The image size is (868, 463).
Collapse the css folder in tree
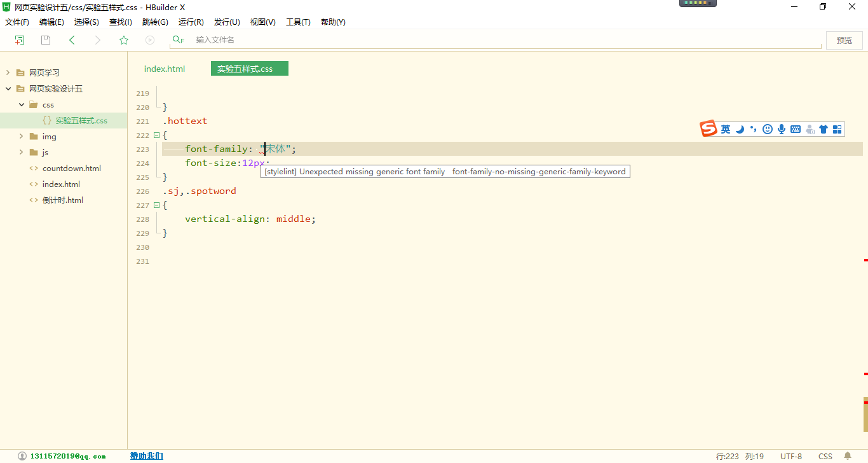pyautogui.click(x=21, y=105)
